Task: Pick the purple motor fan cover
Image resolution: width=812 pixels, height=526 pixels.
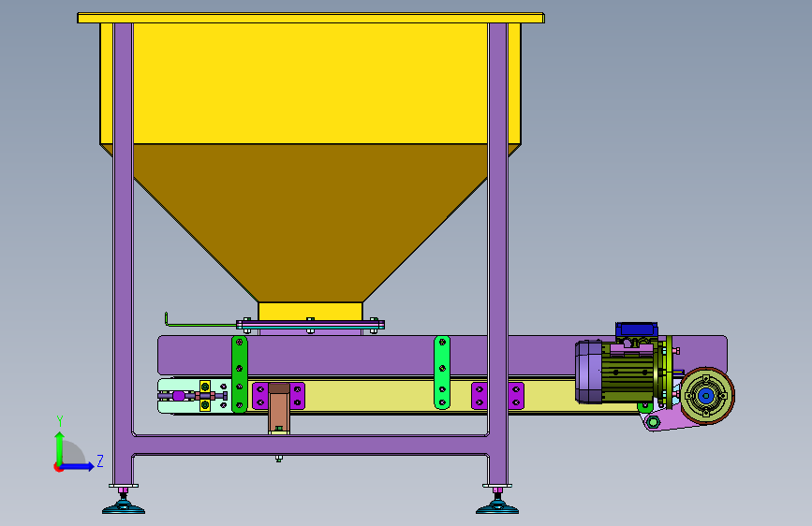Action: [x=589, y=372]
